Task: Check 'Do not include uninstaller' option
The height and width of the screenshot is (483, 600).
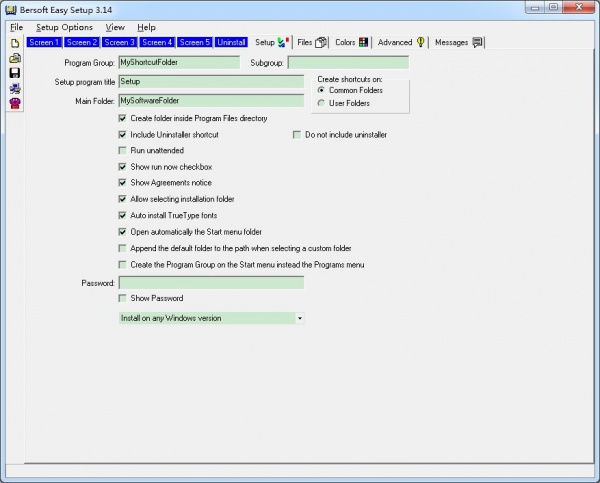Action: (x=297, y=134)
